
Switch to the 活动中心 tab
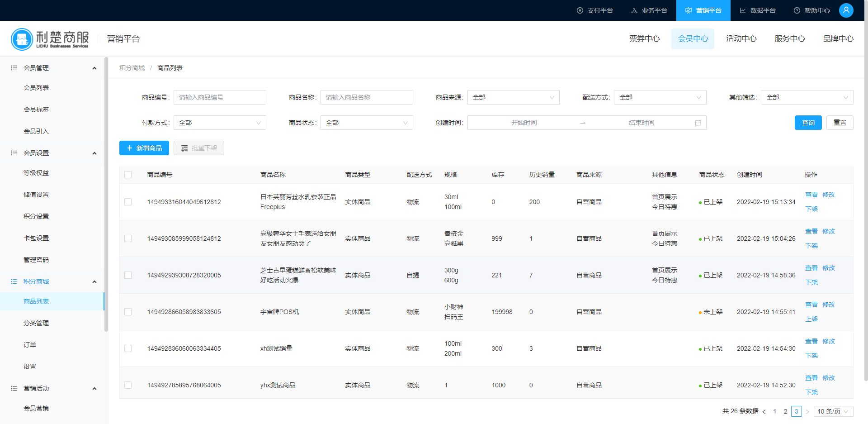point(741,39)
